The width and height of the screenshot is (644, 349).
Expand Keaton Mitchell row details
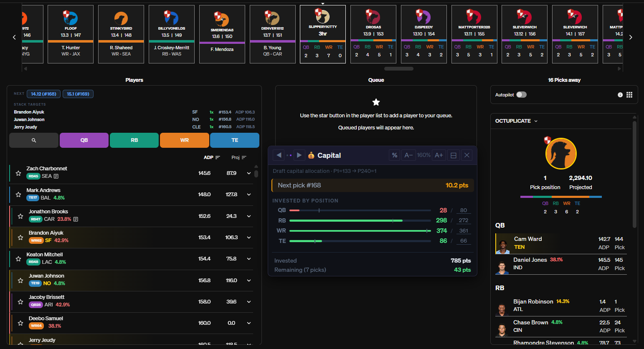pyautogui.click(x=249, y=259)
